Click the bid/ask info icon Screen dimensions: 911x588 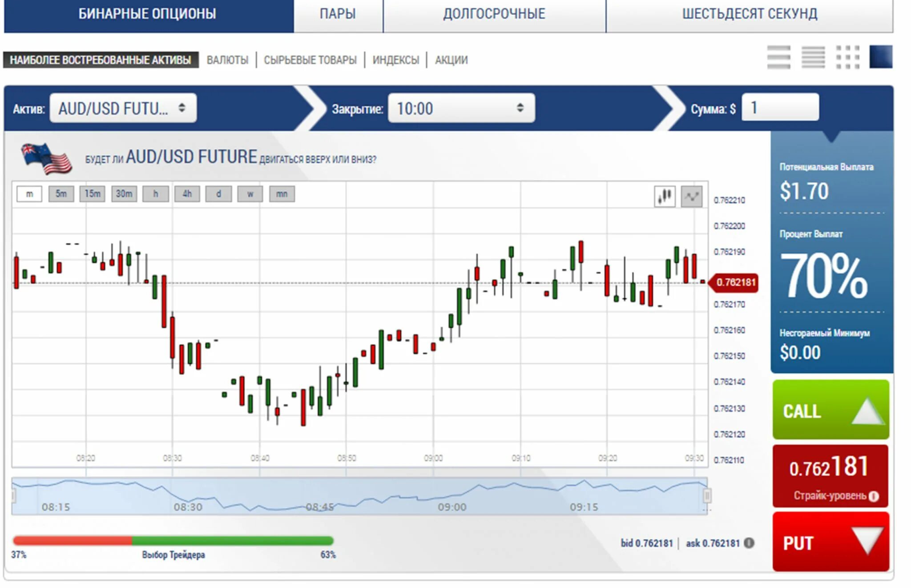click(749, 543)
